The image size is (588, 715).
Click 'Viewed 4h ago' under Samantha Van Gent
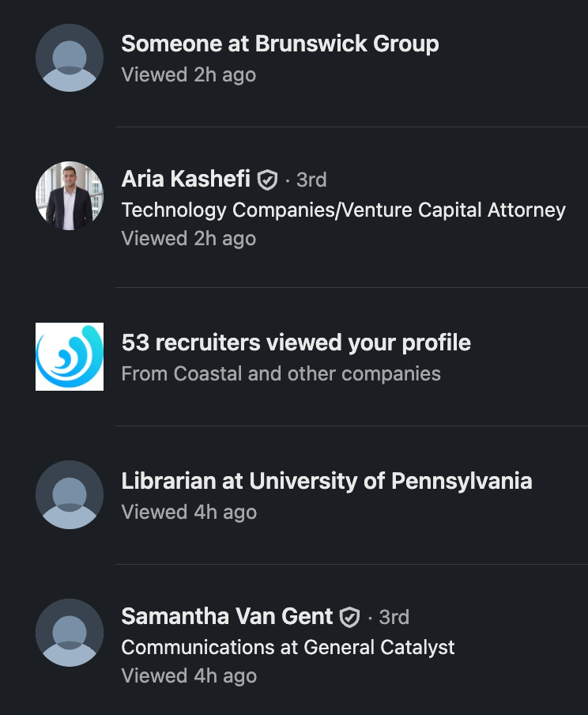tap(188, 676)
